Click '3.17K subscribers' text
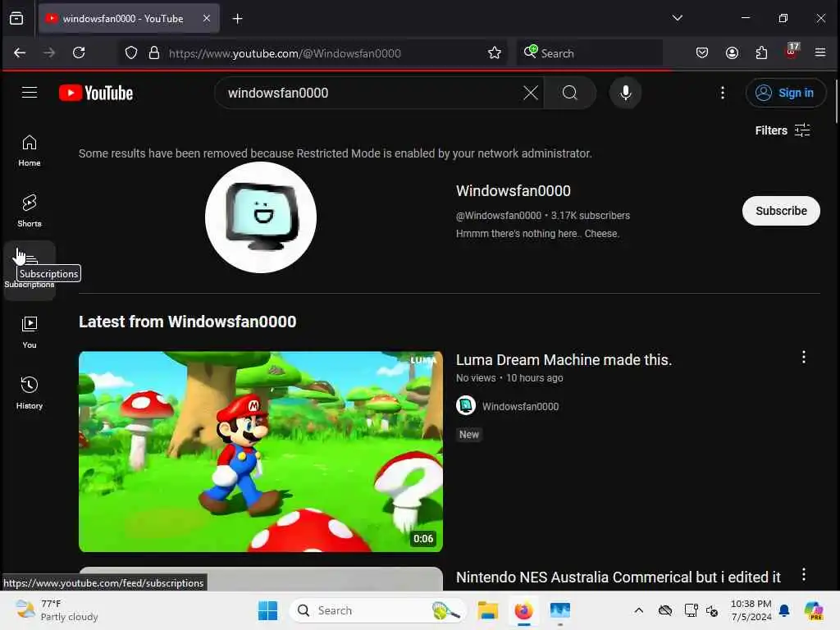Viewport: 840px width, 630px height. (591, 216)
